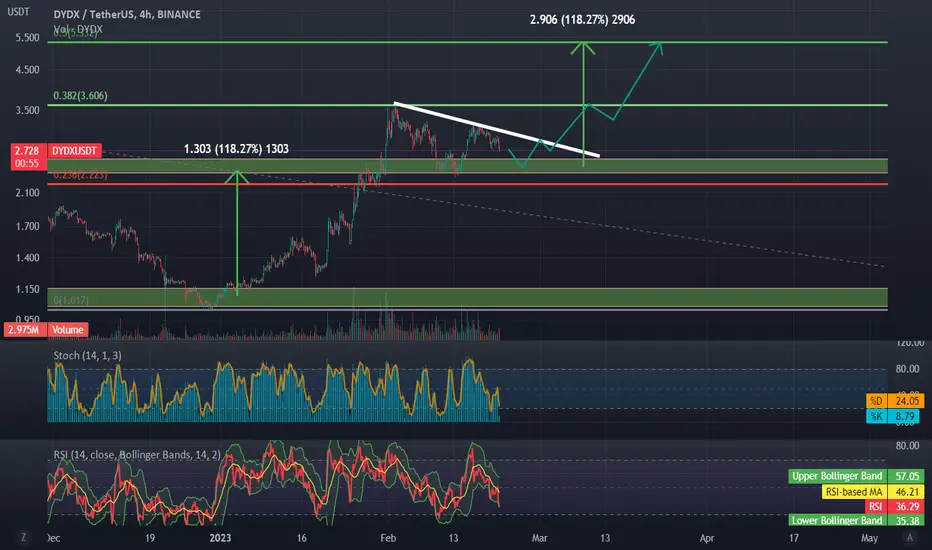Click the 2.906 (118.27%) 2906 measurement label
Image resolution: width=932 pixels, height=550 pixels.
tap(582, 20)
